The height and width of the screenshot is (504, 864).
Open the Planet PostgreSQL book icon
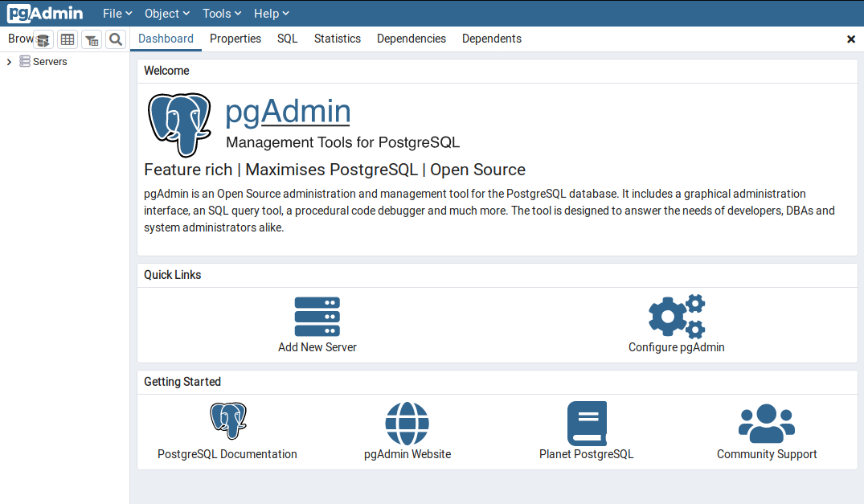[x=586, y=423]
